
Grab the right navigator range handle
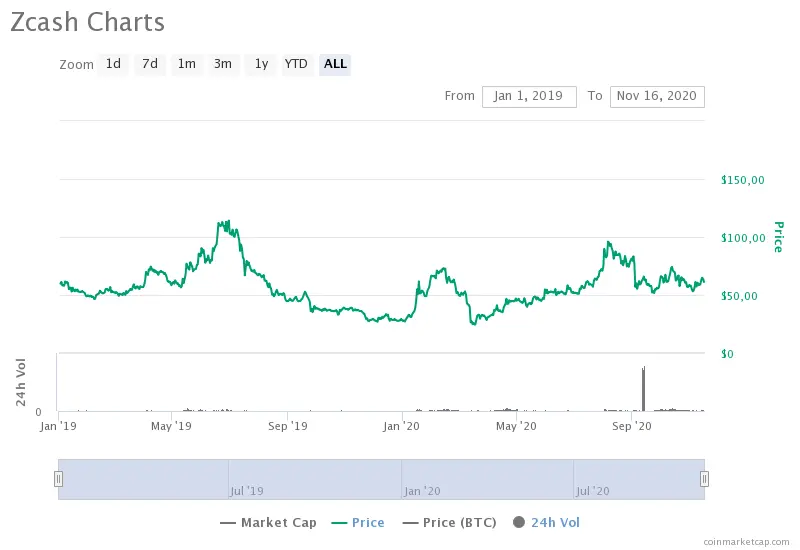(x=704, y=479)
